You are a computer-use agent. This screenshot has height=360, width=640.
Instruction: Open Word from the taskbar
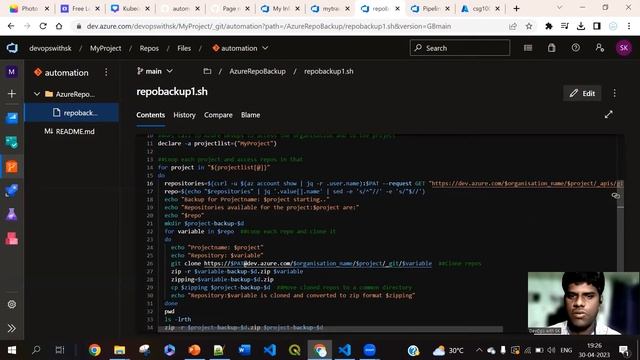point(244,350)
